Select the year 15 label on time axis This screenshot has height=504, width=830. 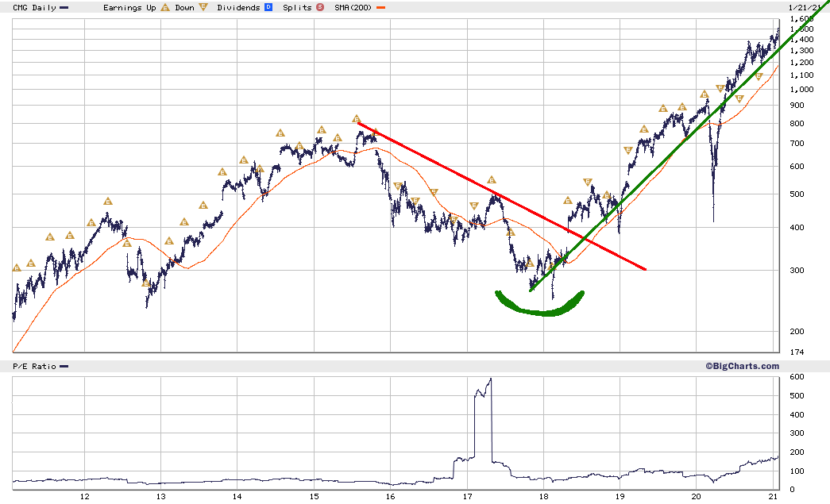click(x=314, y=496)
